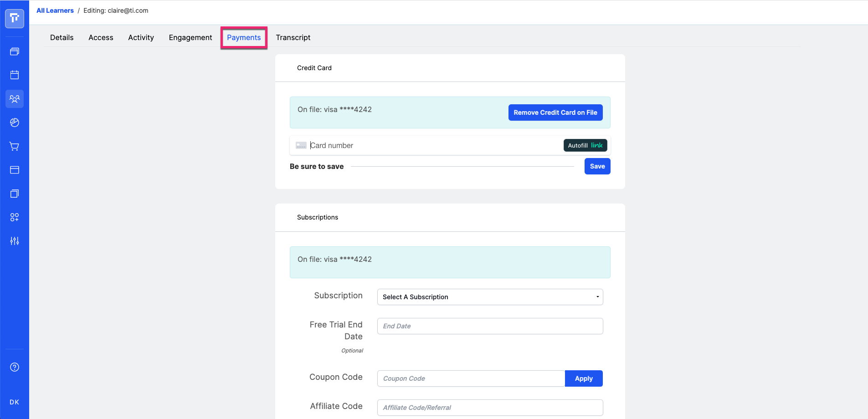Open the learners group sidebar icon
The width and height of the screenshot is (868, 419).
tap(15, 99)
